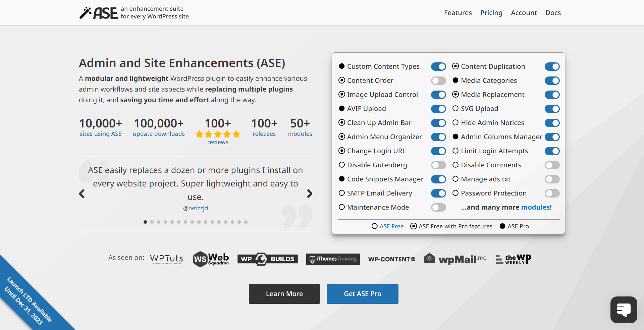Click the WP Weekly logo
This screenshot has height=330, width=644.
(513, 259)
